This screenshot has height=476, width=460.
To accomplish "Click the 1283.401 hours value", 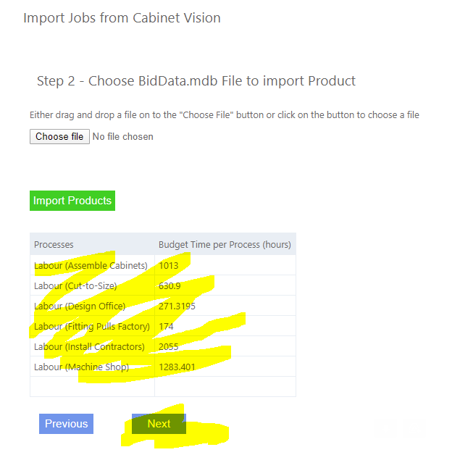I will (x=177, y=367).
